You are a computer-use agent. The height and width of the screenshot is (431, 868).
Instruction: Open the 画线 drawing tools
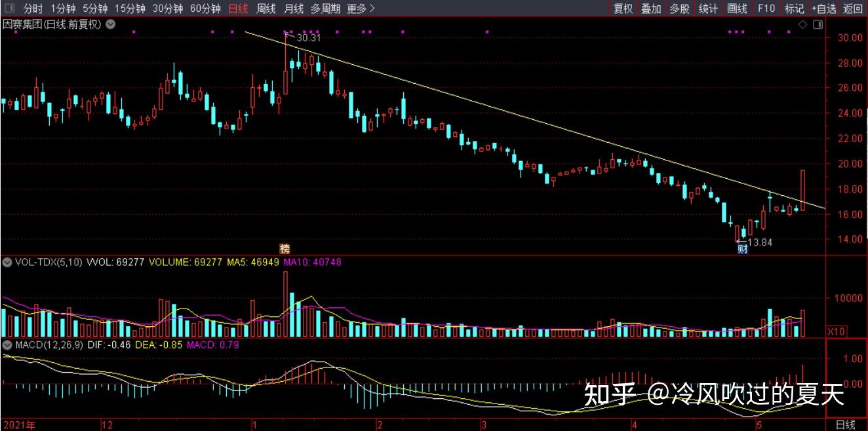coord(737,9)
